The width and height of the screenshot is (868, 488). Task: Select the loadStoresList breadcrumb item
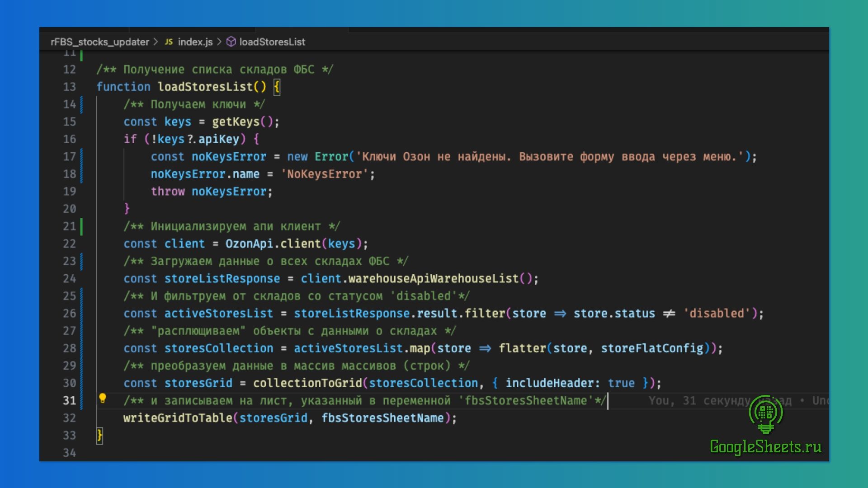pos(272,42)
